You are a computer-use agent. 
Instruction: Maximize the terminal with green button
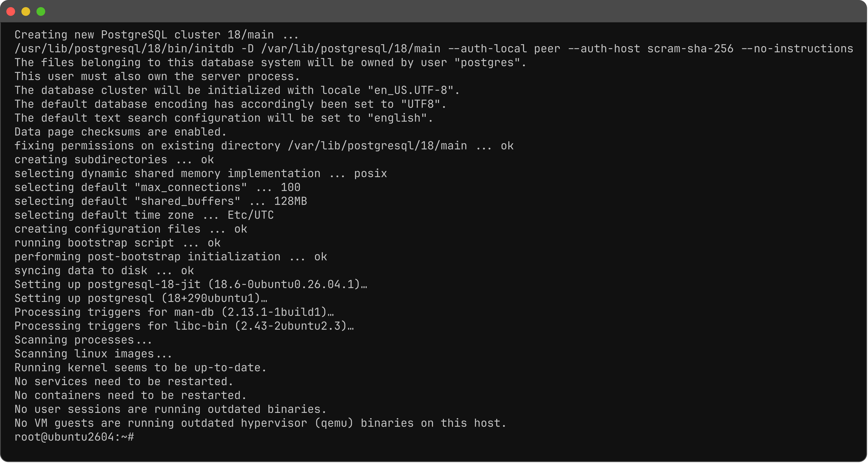click(x=41, y=11)
